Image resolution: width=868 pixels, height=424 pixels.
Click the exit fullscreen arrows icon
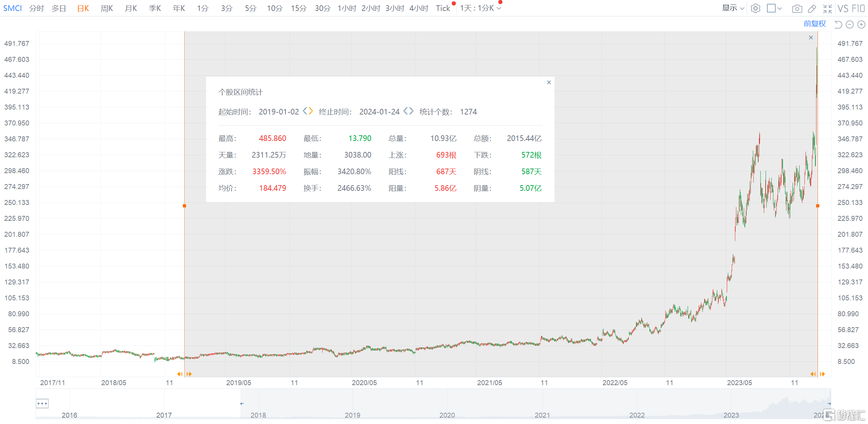[827, 8]
